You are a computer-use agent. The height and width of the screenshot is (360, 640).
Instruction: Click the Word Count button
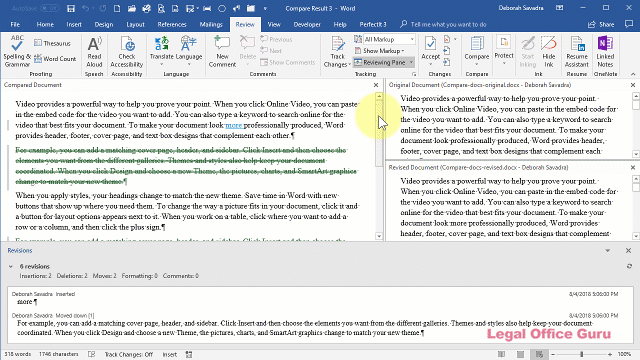[55, 59]
